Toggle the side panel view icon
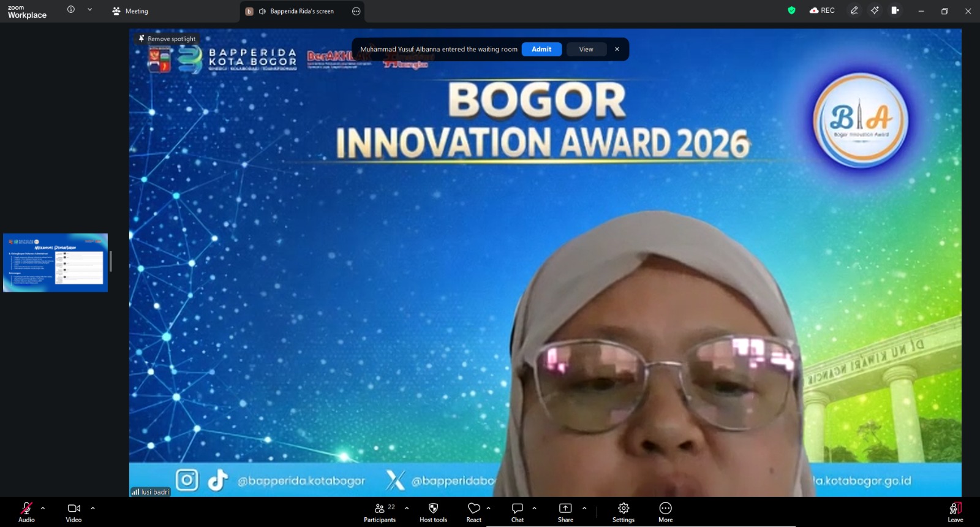The width and height of the screenshot is (980, 527). (x=895, y=10)
